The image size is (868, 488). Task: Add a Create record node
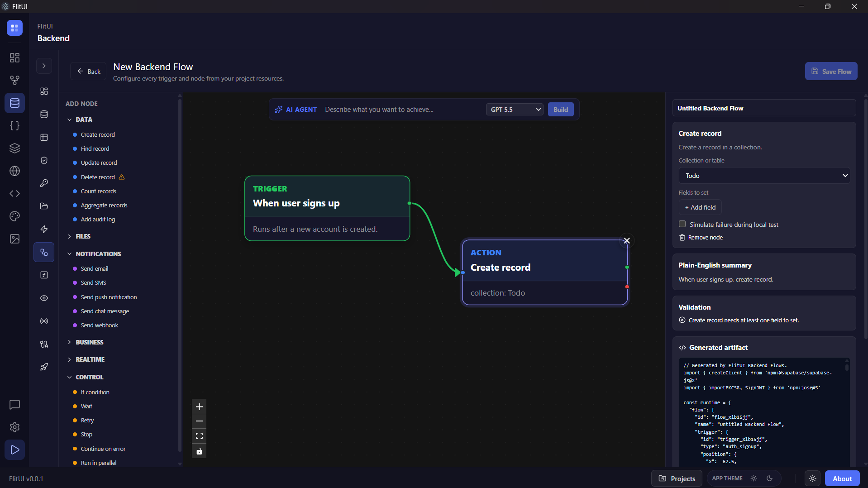pyautogui.click(x=98, y=135)
